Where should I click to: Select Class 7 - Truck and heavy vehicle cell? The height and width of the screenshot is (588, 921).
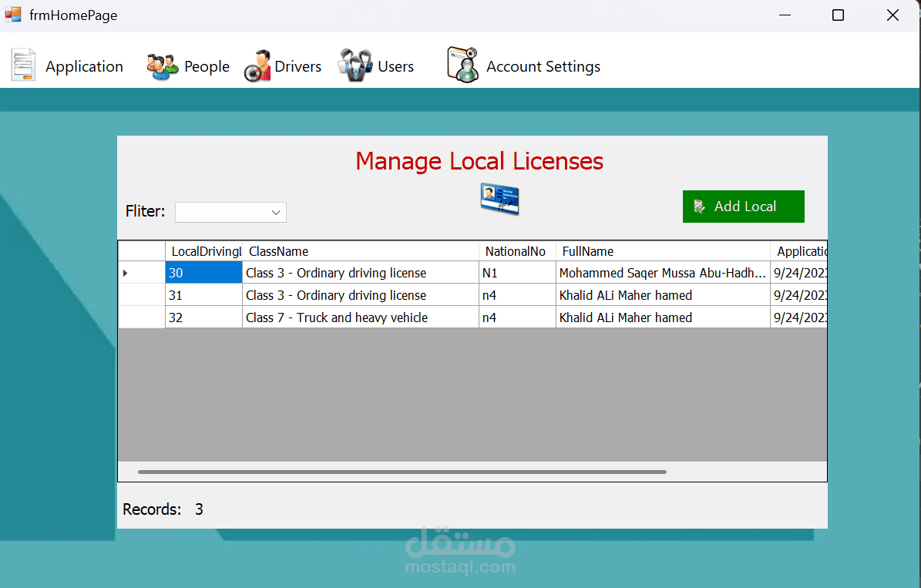[360, 318]
